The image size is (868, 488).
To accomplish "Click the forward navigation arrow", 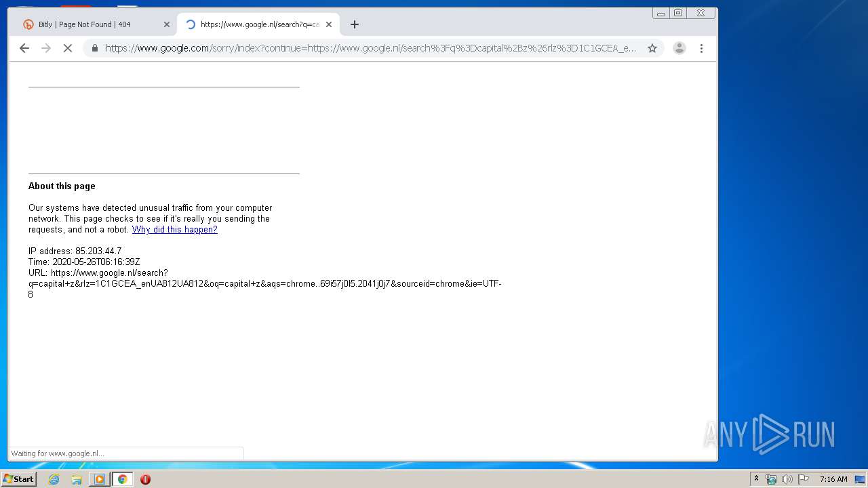I will (x=46, y=48).
